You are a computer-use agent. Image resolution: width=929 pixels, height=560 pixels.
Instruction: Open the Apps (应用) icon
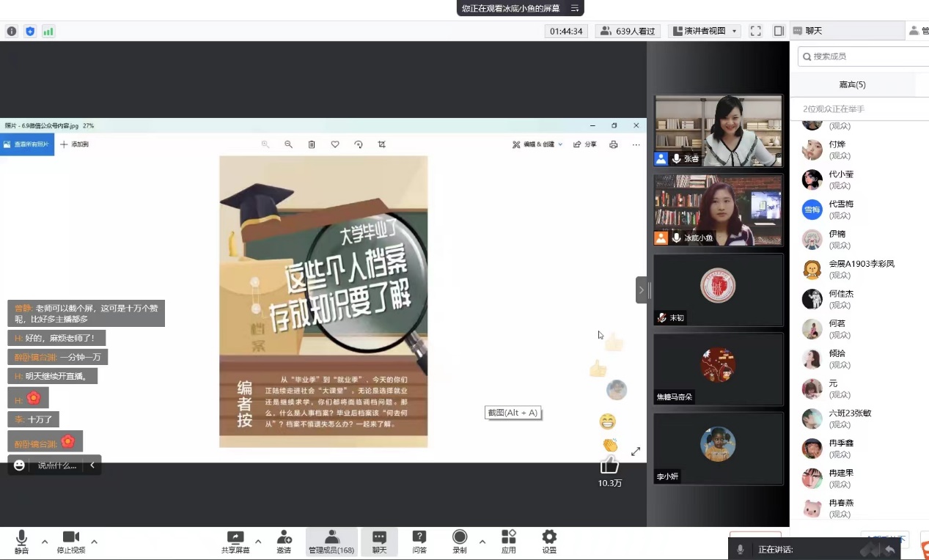508,541
